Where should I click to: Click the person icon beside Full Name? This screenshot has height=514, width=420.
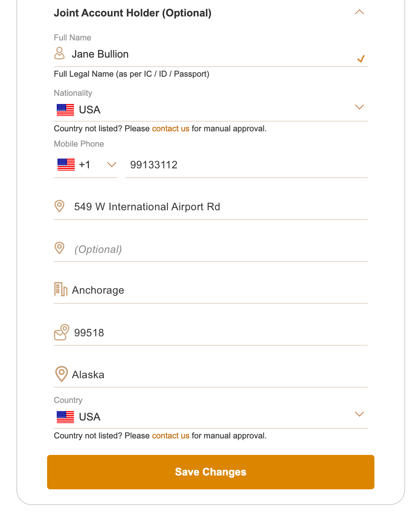point(59,53)
